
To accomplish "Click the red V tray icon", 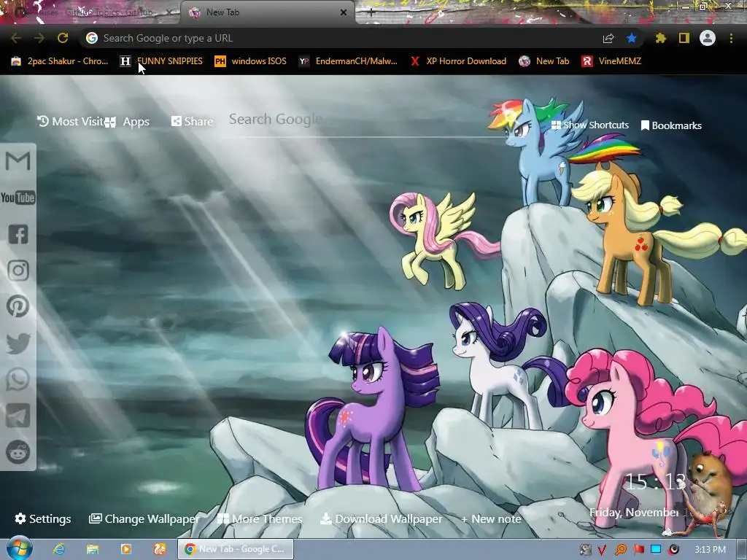I will click(x=602, y=550).
